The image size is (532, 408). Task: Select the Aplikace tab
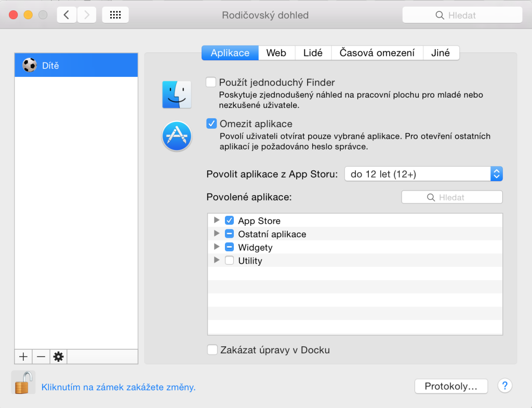coord(230,53)
